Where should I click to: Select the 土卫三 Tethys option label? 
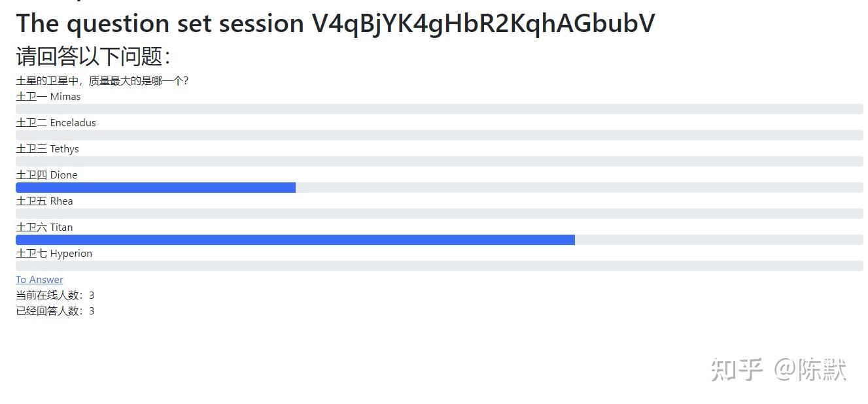(47, 149)
